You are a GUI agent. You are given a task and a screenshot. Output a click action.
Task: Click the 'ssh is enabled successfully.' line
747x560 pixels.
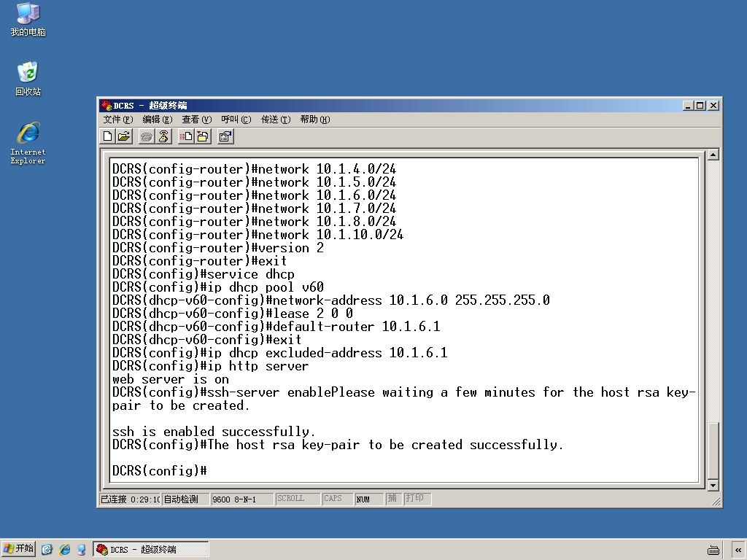214,432
